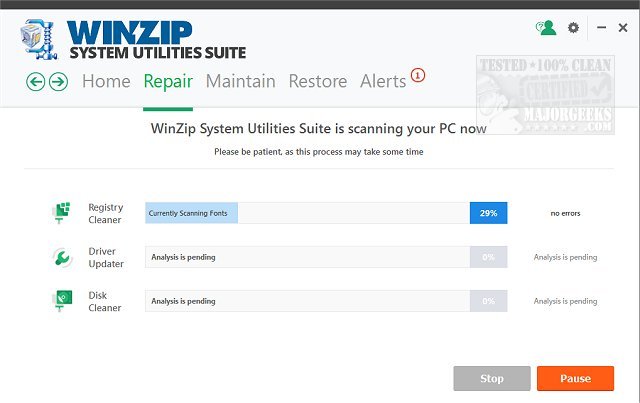Viewport: 640px width, 403px height.
Task: Click the Registry Cleaner icon
Action: click(x=62, y=213)
